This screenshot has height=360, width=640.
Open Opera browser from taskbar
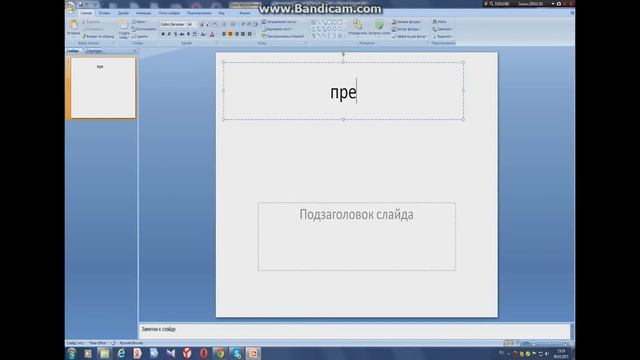204,353
